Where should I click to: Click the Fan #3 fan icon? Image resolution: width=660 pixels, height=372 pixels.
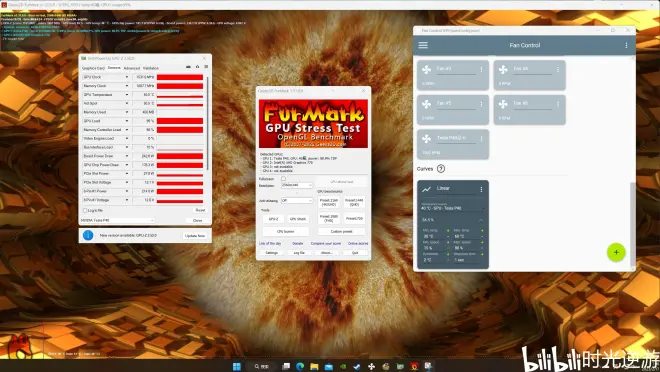pyautogui.click(x=426, y=69)
